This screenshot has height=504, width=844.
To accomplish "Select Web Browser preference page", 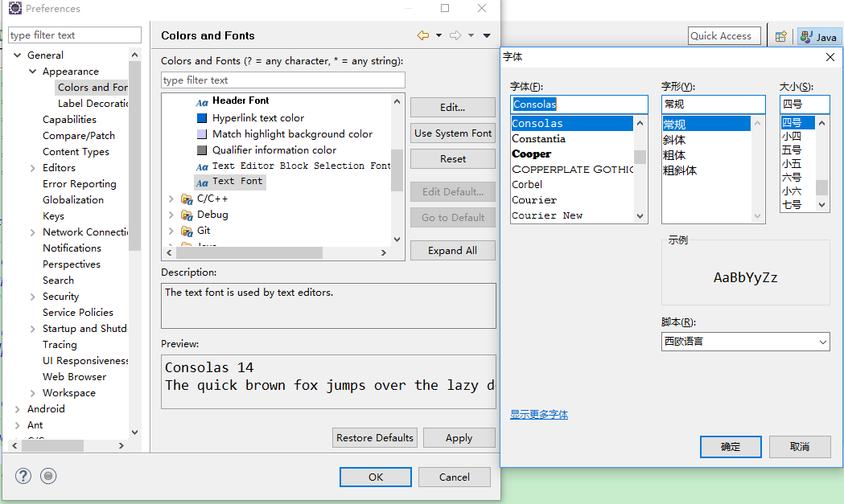I will 74,376.
